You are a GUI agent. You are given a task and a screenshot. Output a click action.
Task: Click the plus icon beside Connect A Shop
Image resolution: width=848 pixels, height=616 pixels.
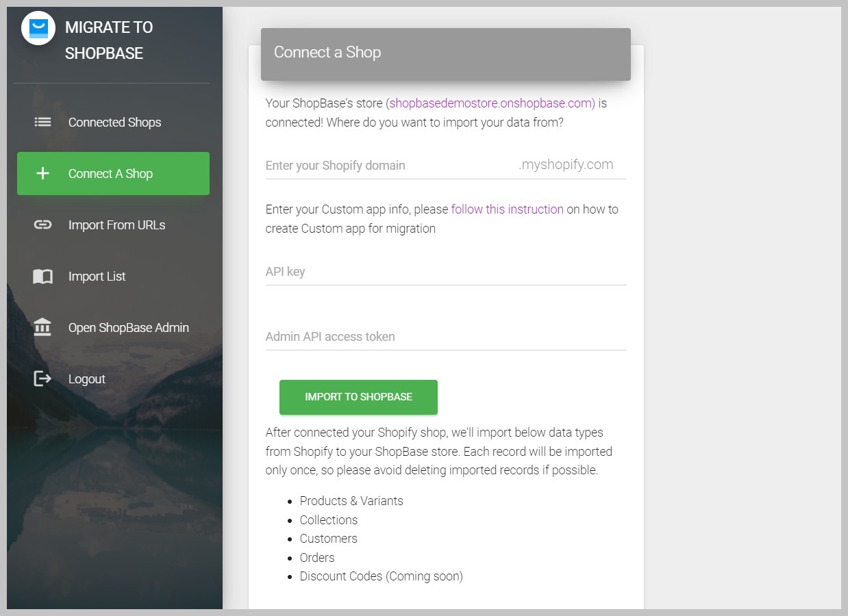click(x=42, y=174)
